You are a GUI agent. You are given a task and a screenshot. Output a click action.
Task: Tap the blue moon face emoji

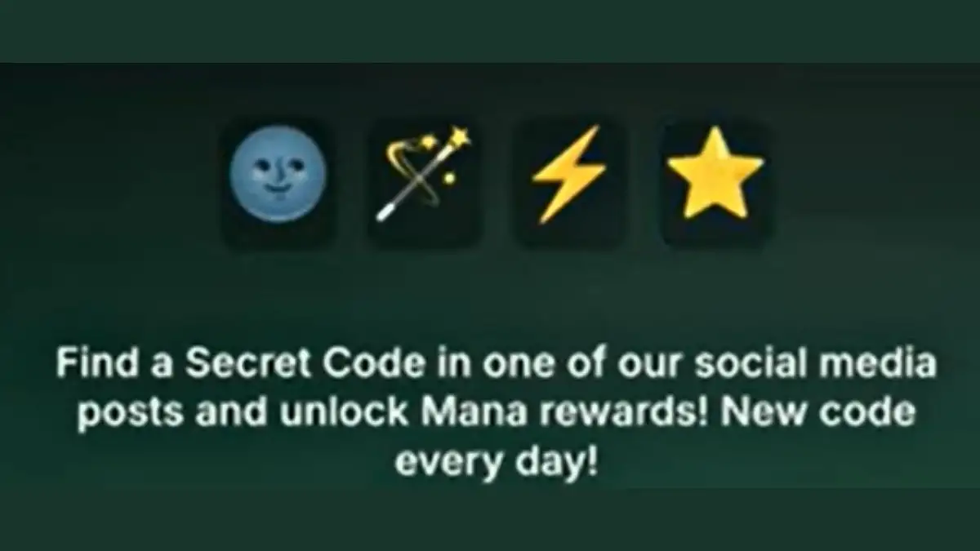pos(278,175)
